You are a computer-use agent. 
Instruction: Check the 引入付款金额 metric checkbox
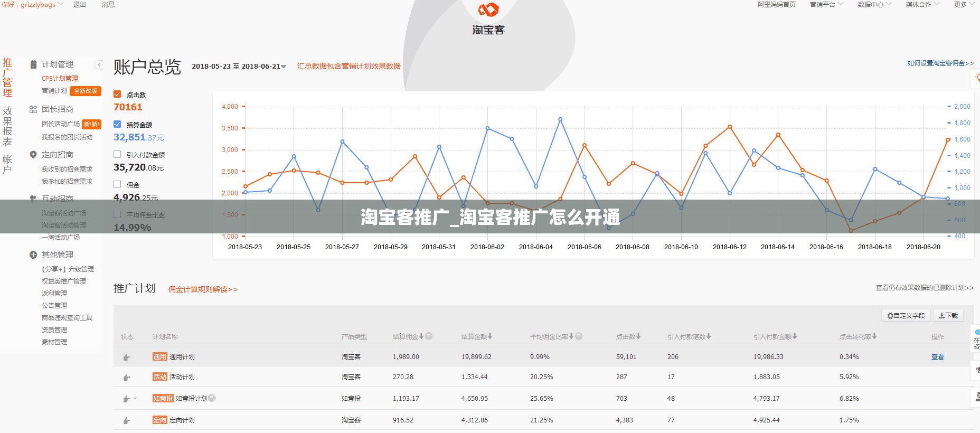click(x=117, y=154)
